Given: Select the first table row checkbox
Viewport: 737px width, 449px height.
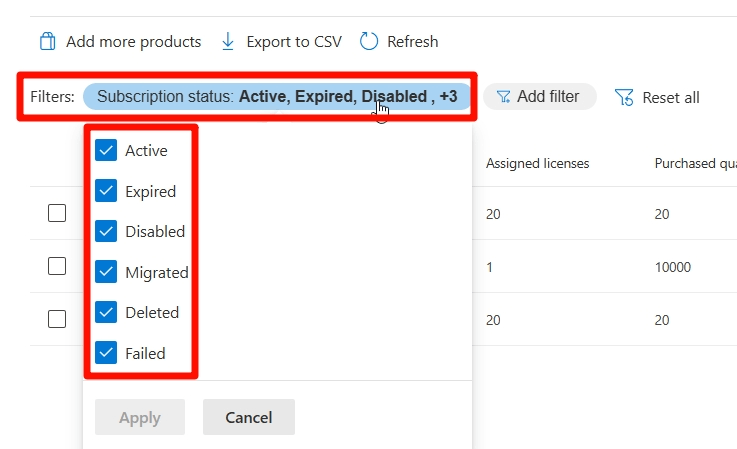Looking at the screenshot, I should pyautogui.click(x=57, y=213).
